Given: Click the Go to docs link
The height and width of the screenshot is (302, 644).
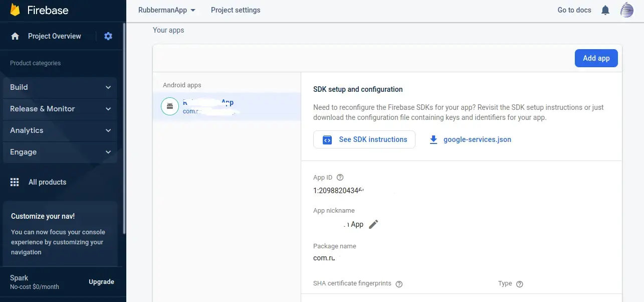Looking at the screenshot, I should pyautogui.click(x=574, y=10).
